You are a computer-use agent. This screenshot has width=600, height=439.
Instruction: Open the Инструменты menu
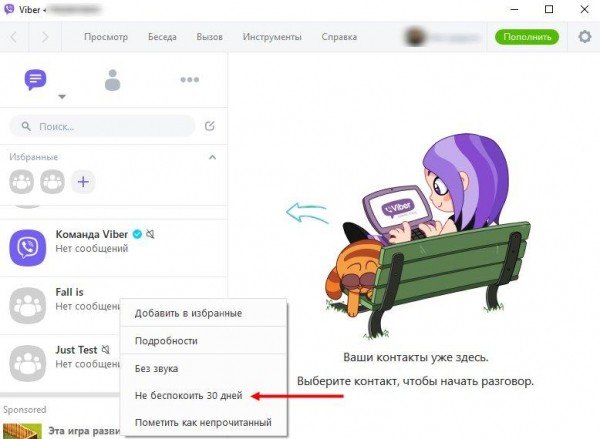[x=272, y=37]
